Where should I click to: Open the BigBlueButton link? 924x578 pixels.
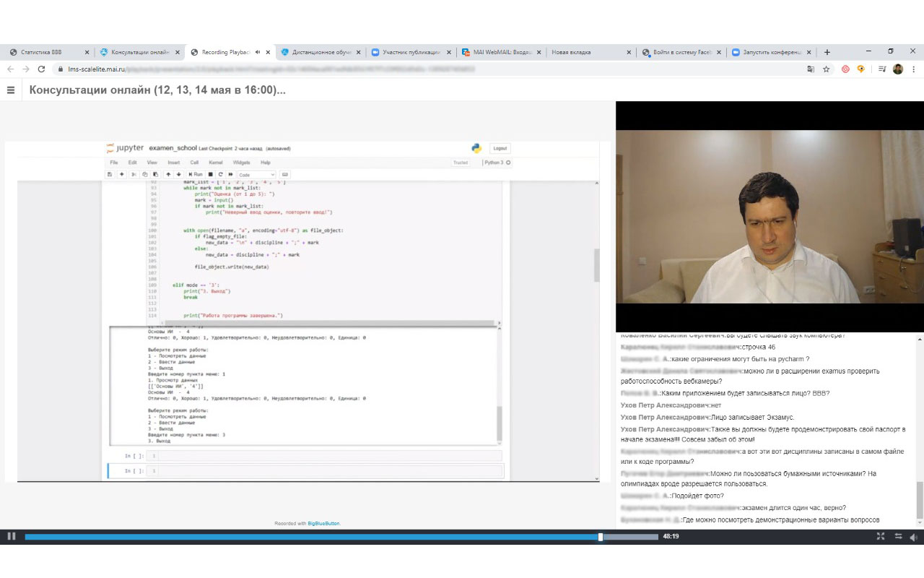pos(323,523)
